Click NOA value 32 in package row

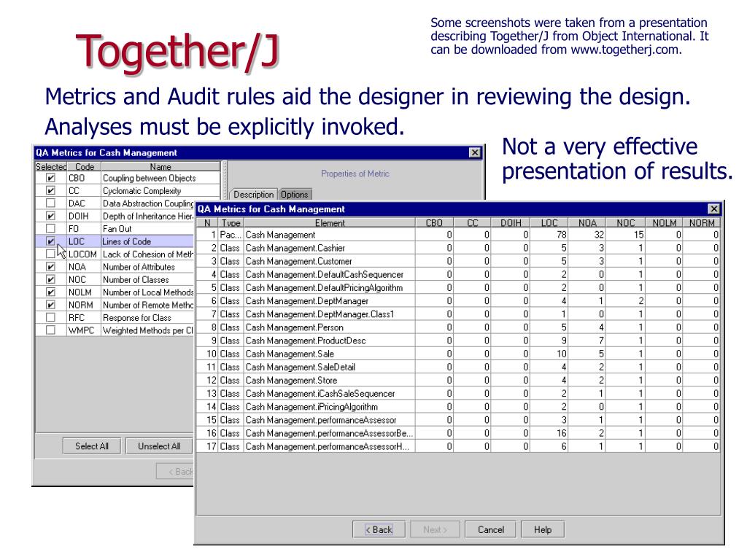pyautogui.click(x=599, y=235)
